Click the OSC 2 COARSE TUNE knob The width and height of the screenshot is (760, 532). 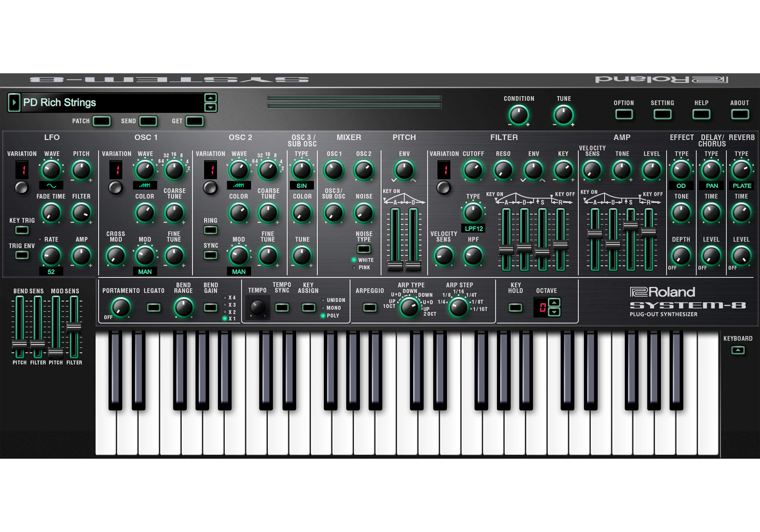[268, 213]
